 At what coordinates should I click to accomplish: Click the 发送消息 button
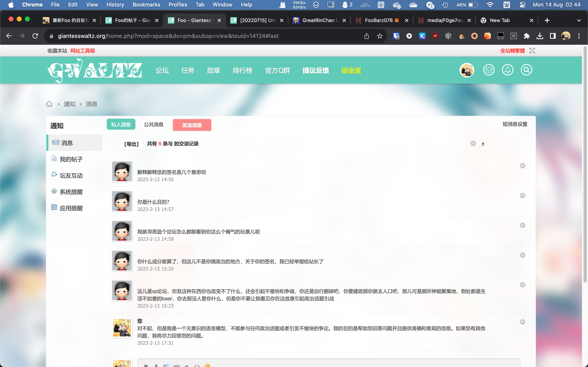pyautogui.click(x=192, y=125)
